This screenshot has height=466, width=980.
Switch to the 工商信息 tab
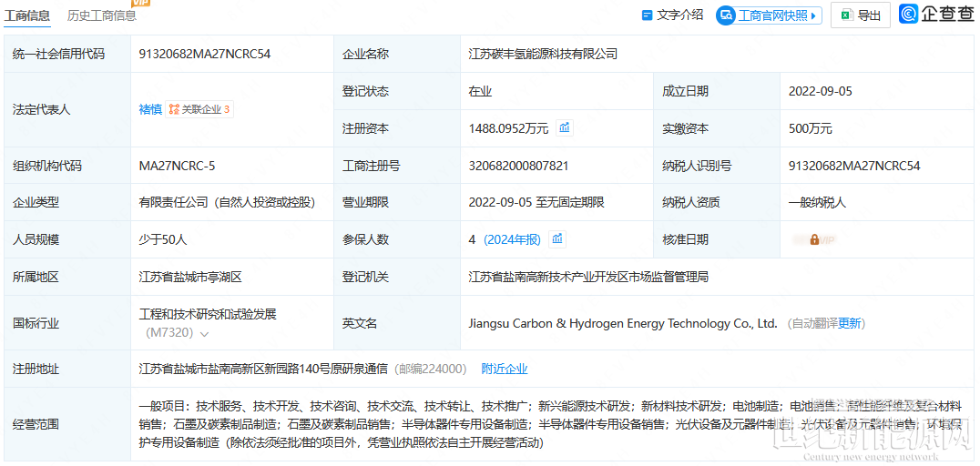pyautogui.click(x=27, y=15)
